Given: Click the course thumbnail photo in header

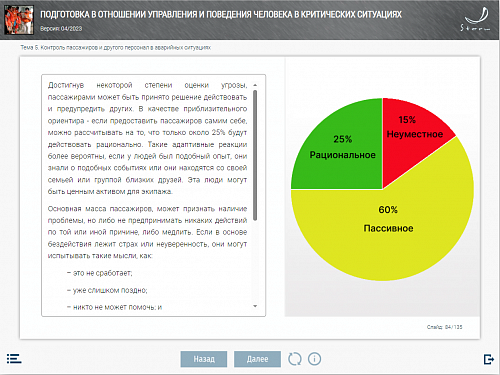Looking at the screenshot, I should [x=19, y=20].
